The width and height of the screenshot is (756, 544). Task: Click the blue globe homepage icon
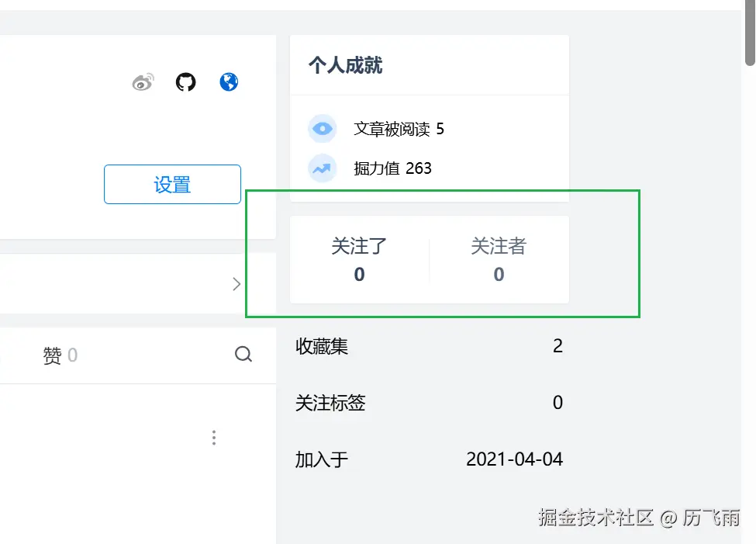228,82
